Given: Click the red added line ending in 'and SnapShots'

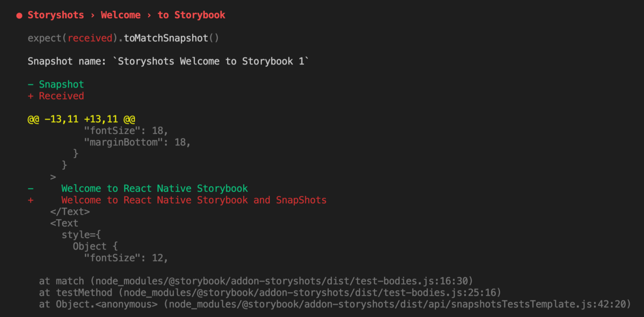Looking at the screenshot, I should [x=177, y=200].
